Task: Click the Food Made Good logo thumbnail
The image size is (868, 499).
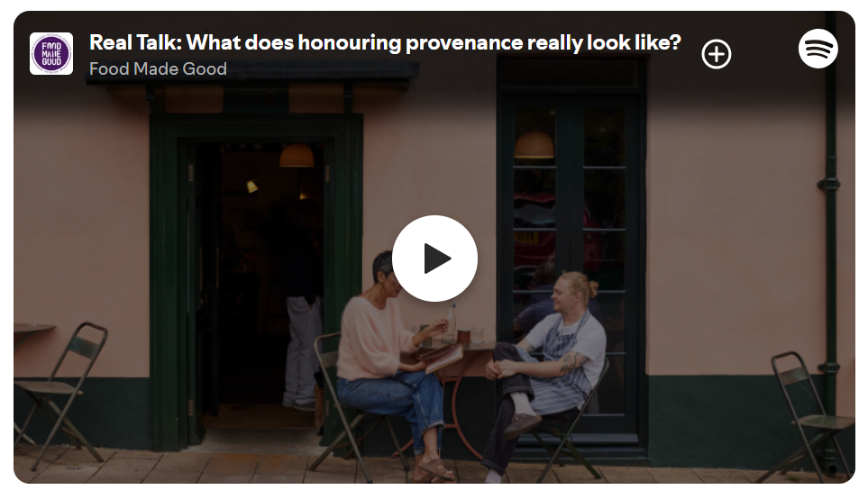Action: click(51, 54)
